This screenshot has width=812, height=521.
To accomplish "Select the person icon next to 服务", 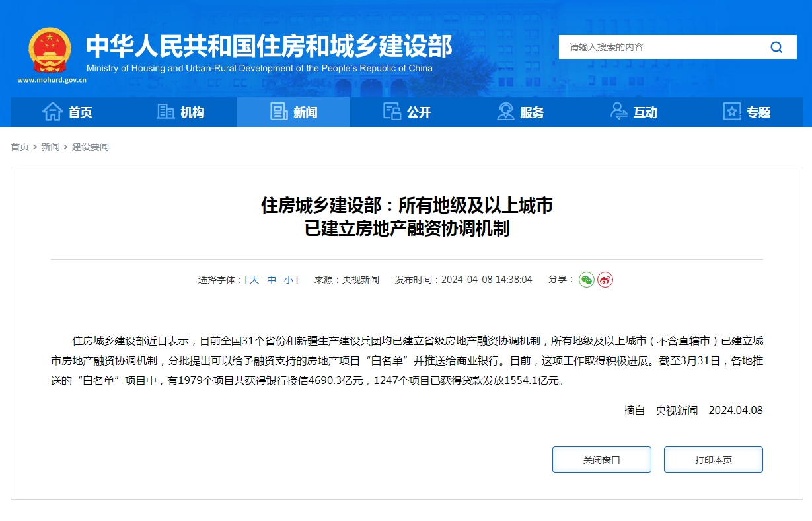I will pos(506,112).
